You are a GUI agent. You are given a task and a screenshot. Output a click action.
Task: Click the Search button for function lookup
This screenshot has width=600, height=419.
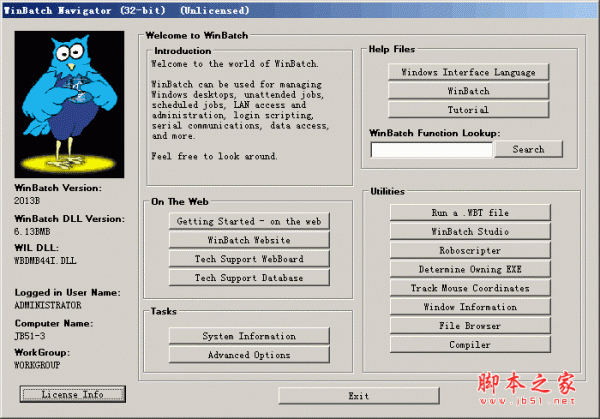click(528, 149)
